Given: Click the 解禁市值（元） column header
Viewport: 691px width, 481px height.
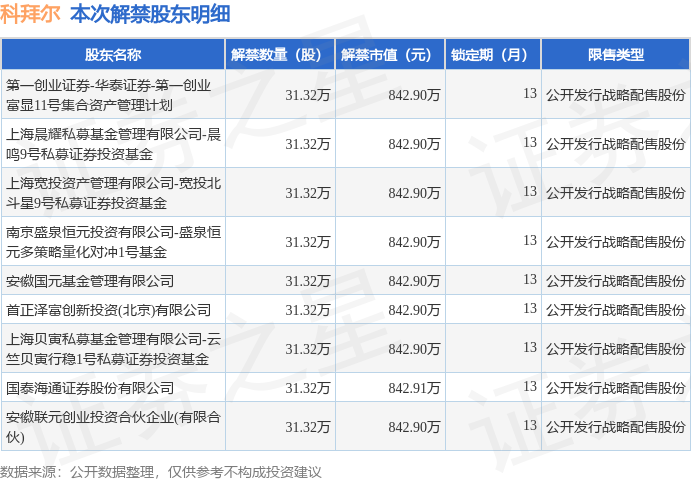Looking at the screenshot, I should (x=390, y=55).
